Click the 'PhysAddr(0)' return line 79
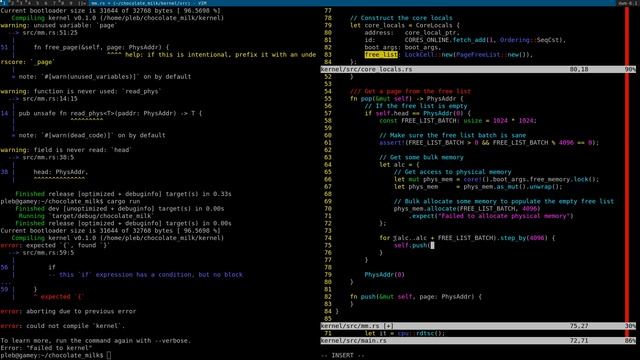This screenshot has width=640, height=360. pyautogui.click(x=384, y=275)
